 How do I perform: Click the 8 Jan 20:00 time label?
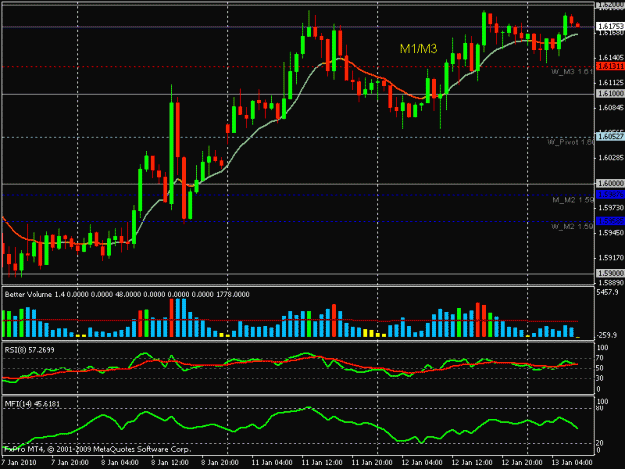pyautogui.click(x=220, y=463)
